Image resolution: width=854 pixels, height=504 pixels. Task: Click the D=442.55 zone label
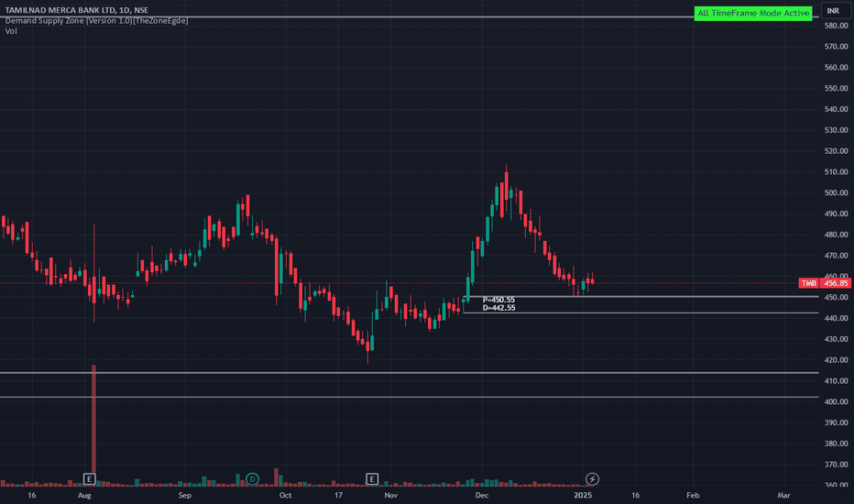498,308
